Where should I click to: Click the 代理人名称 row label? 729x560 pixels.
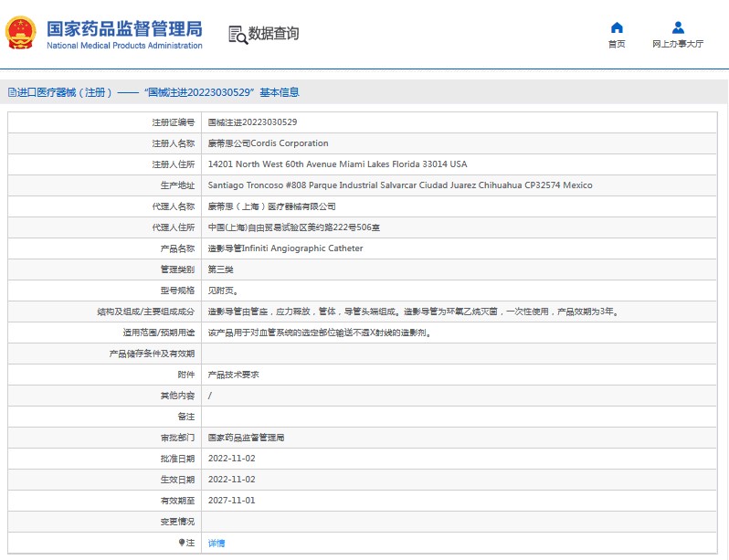(x=174, y=206)
